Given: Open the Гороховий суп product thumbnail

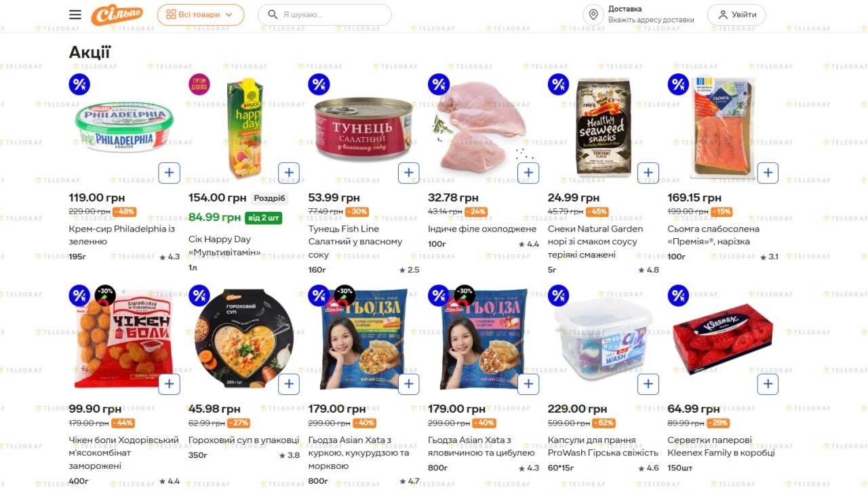Looking at the screenshot, I should (x=244, y=339).
